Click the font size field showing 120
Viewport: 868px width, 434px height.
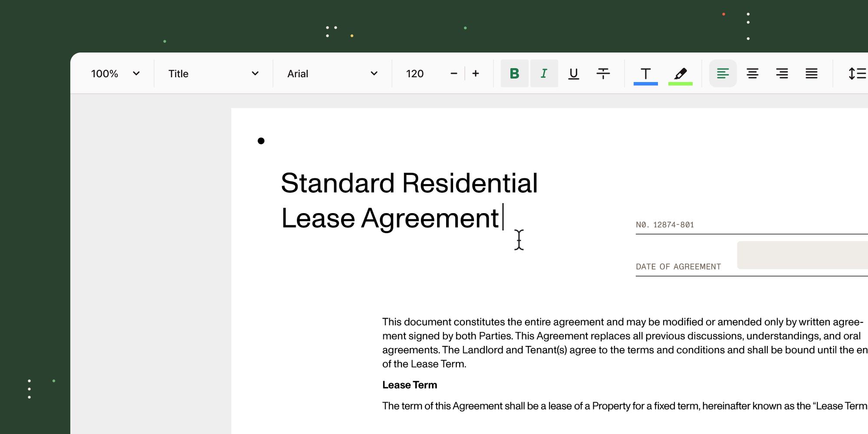pos(415,73)
